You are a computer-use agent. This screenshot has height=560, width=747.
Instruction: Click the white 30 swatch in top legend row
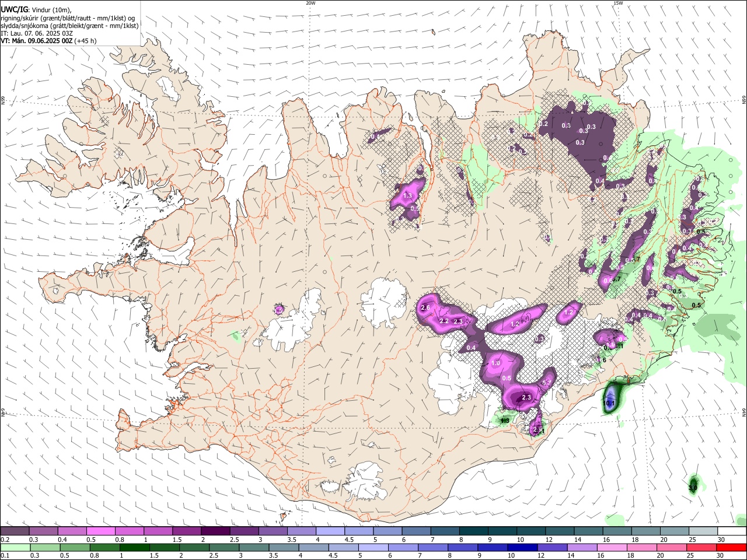click(731, 531)
